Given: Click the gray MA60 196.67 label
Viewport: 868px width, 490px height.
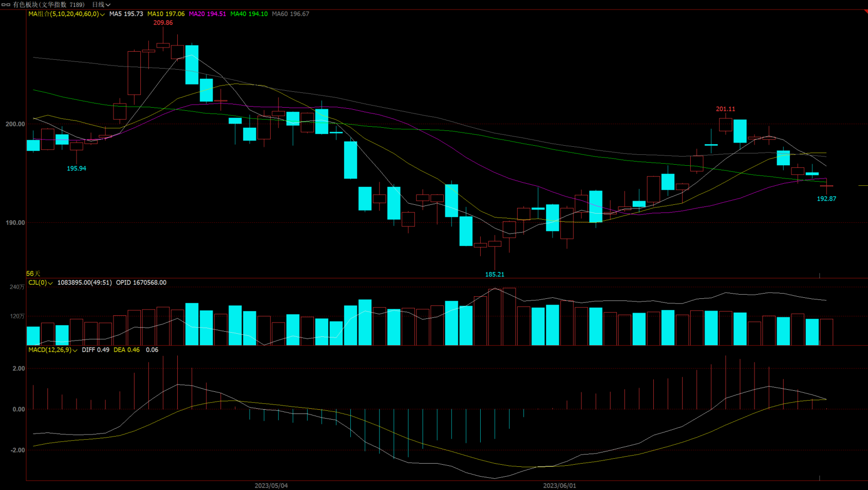Looking at the screenshot, I should [x=291, y=14].
